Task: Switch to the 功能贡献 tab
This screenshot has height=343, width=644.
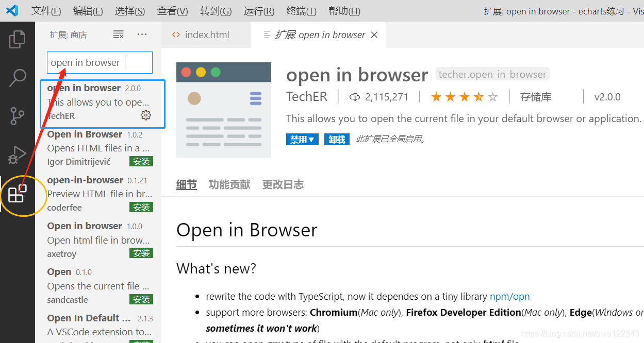Action: click(x=229, y=184)
